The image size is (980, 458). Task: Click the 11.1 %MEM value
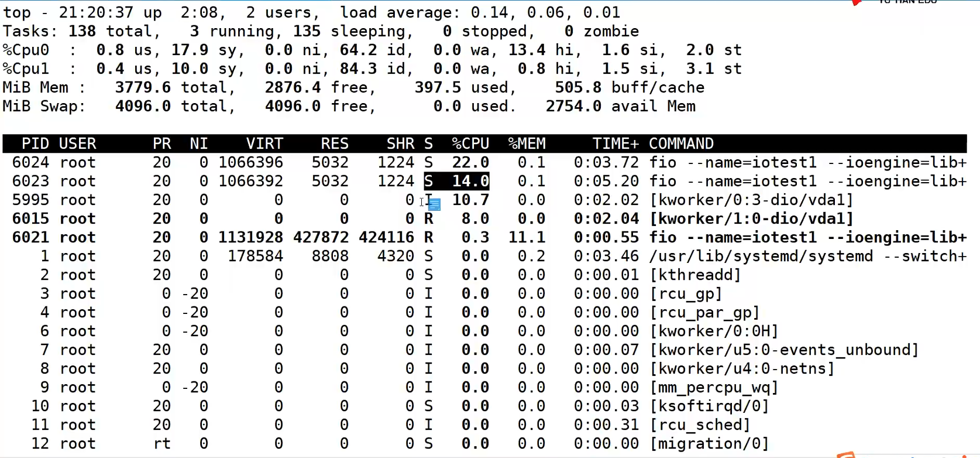point(527,237)
